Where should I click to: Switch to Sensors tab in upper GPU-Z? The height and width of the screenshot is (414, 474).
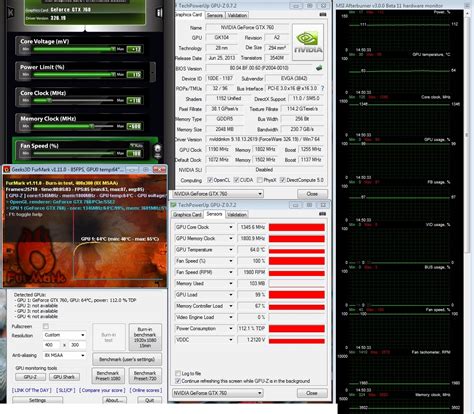click(215, 15)
